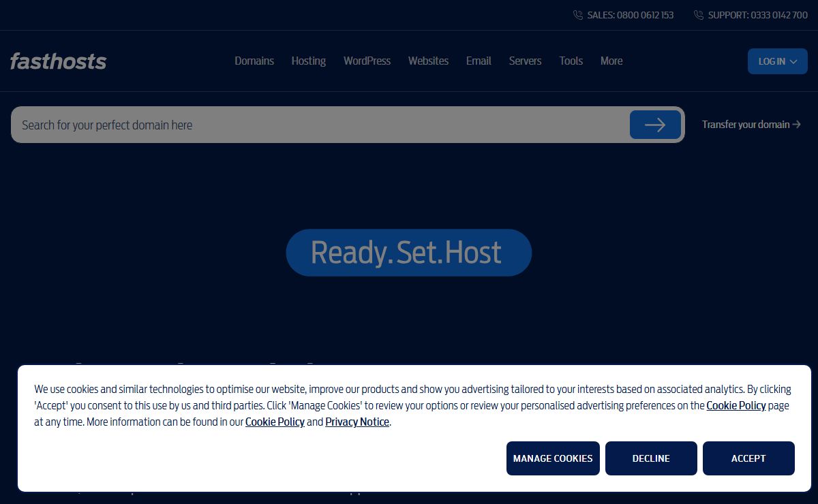The width and height of the screenshot is (818, 504).
Task: Open Cookie Policy link after 'found in our'
Action: pyautogui.click(x=275, y=422)
